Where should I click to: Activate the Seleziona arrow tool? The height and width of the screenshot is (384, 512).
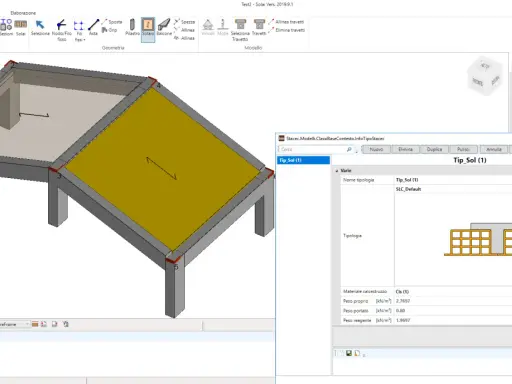(40, 27)
